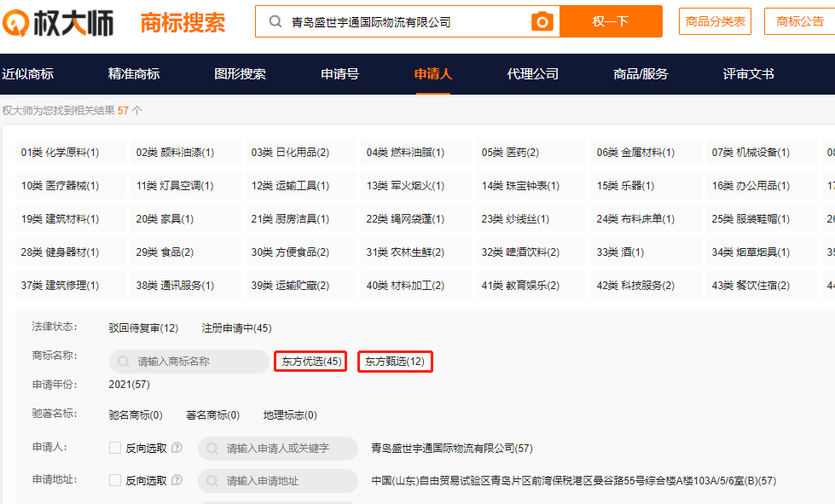Click help icon next to 申请人 反向选取
835x504 pixels.
click(x=177, y=448)
